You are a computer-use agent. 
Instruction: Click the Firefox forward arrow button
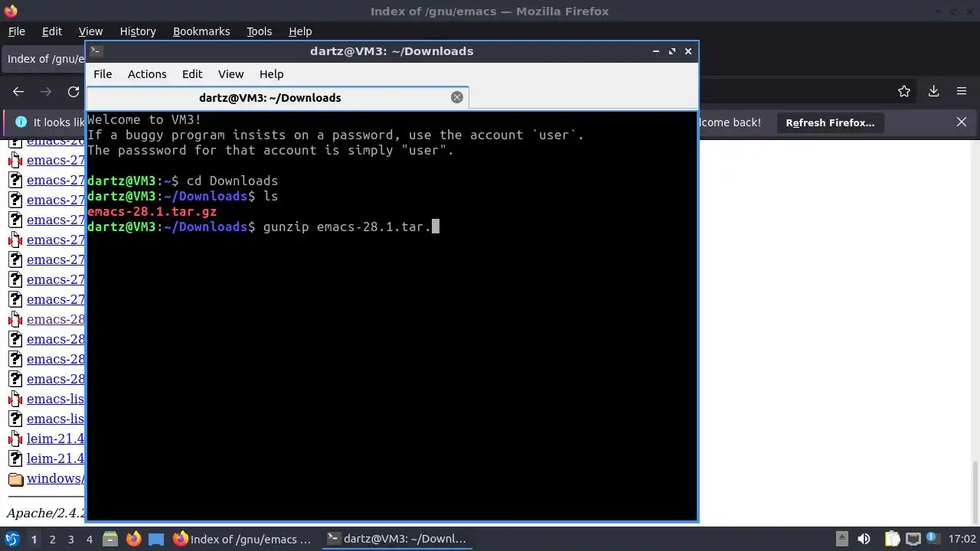(x=46, y=91)
